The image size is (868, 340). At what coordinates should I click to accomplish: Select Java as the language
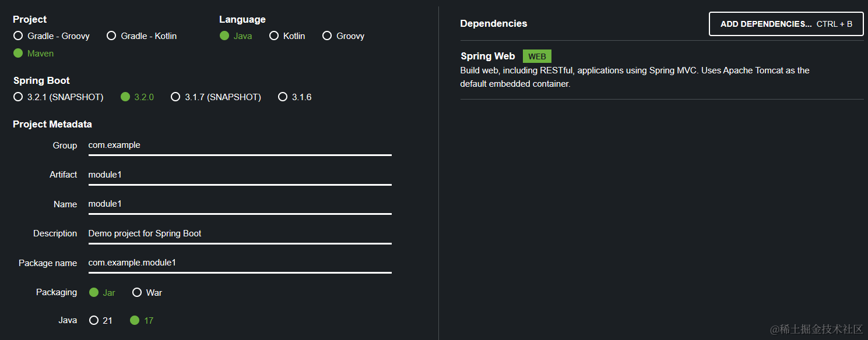click(236, 36)
